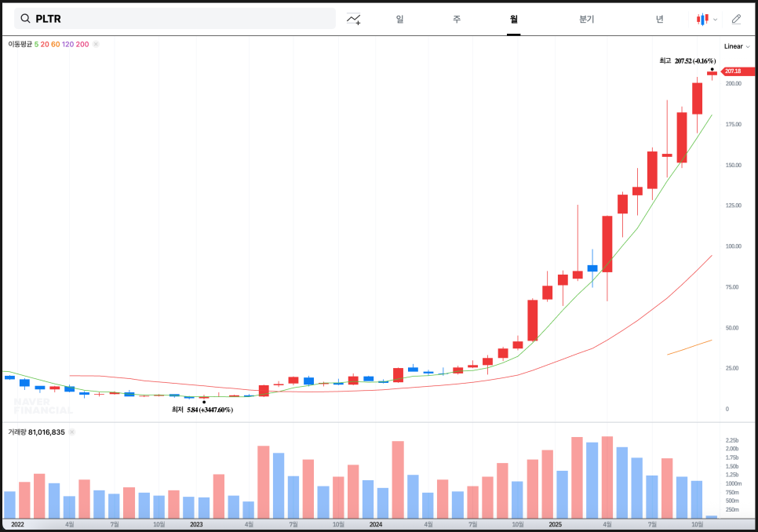Screen dimensions: 758x532
Task: Switch to the 일 daily tab
Action: 399,19
